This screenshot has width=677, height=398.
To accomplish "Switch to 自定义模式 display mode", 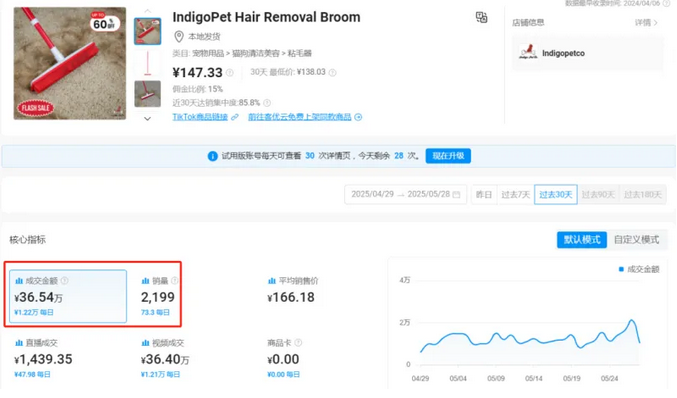I will click(636, 240).
